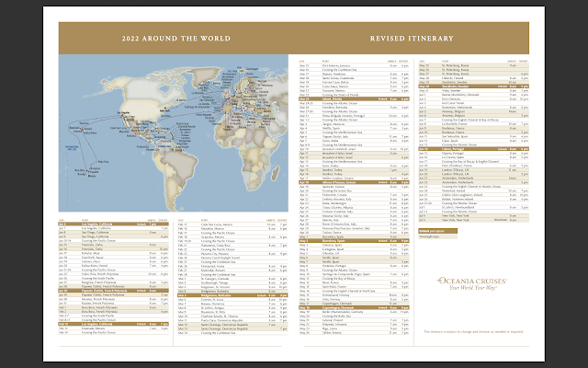This screenshot has height=368, width=588.
Task: Select the Feb 18 Acapulco, Mexico row
Action: 232,236
